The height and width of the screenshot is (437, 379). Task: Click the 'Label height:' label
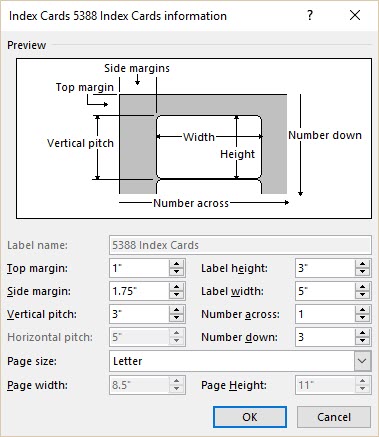pos(234,268)
